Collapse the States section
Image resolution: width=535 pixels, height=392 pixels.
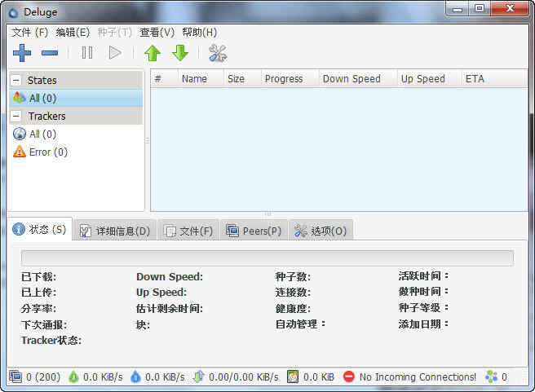[x=15, y=81]
